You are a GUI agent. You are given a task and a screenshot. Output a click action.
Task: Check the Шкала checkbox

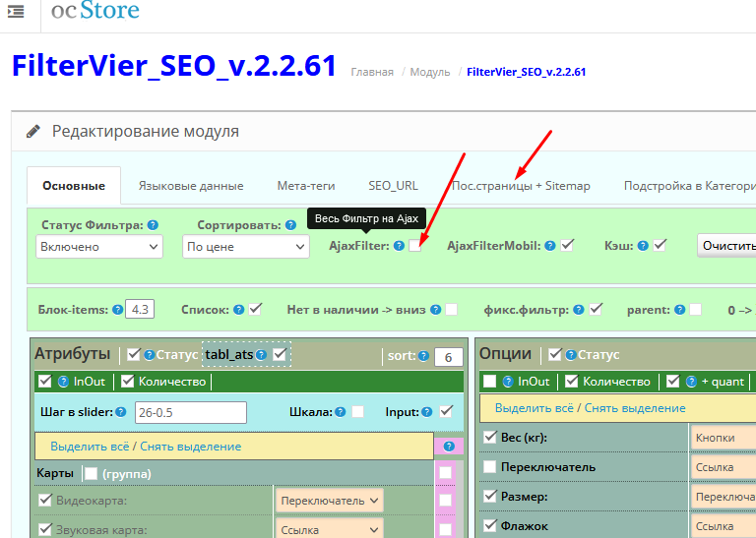point(357,411)
